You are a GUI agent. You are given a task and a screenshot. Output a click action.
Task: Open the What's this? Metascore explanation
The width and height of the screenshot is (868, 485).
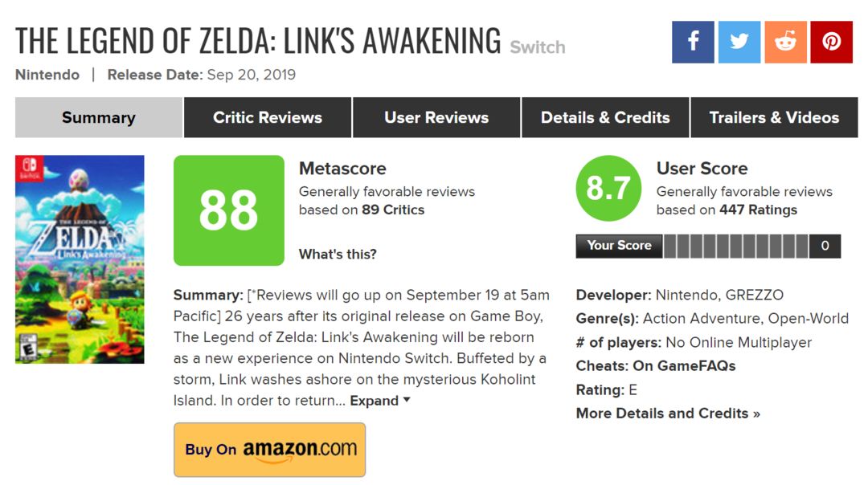tap(338, 254)
